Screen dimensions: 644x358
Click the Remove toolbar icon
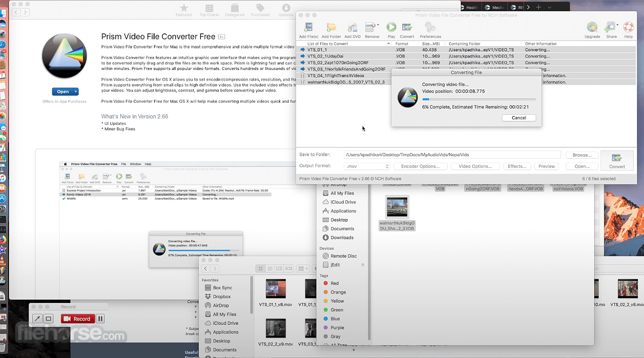[x=370, y=27]
